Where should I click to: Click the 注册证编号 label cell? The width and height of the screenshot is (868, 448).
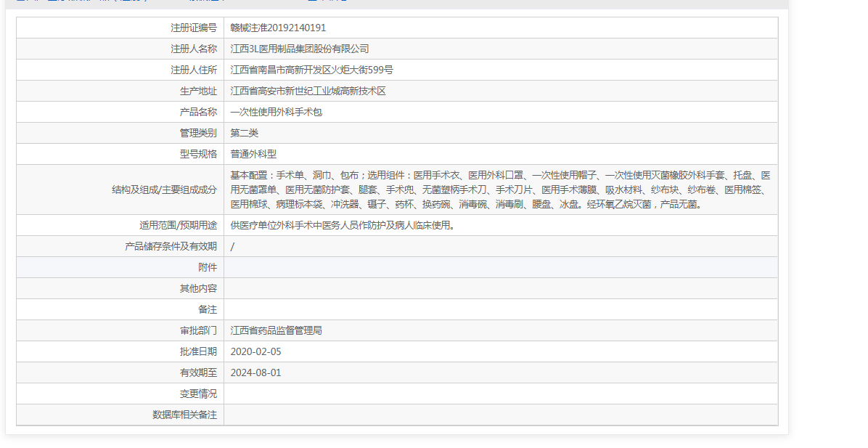click(120, 28)
